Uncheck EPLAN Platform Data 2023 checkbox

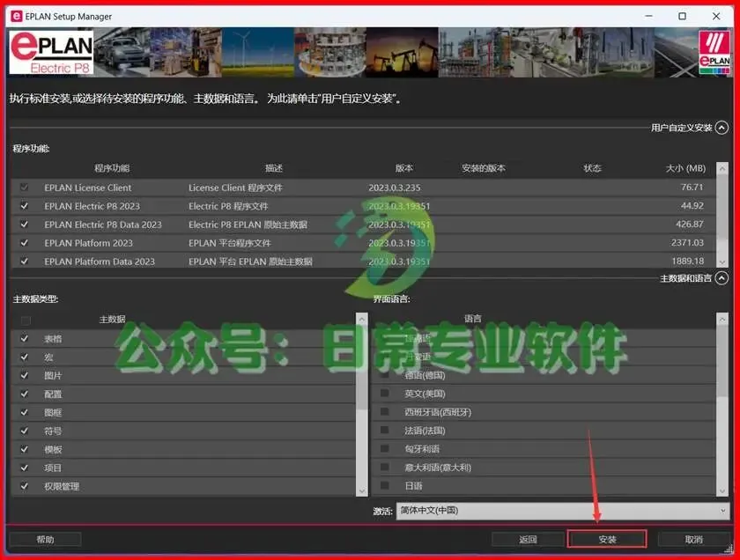[24, 261]
